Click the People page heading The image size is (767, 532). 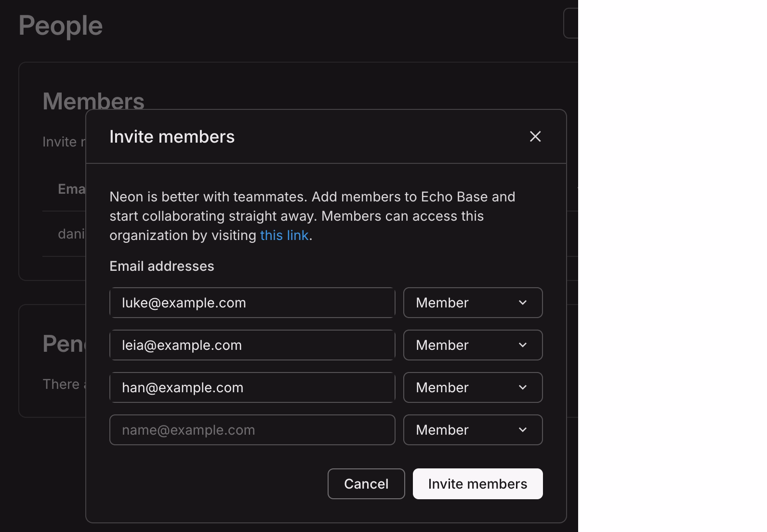[x=61, y=26]
